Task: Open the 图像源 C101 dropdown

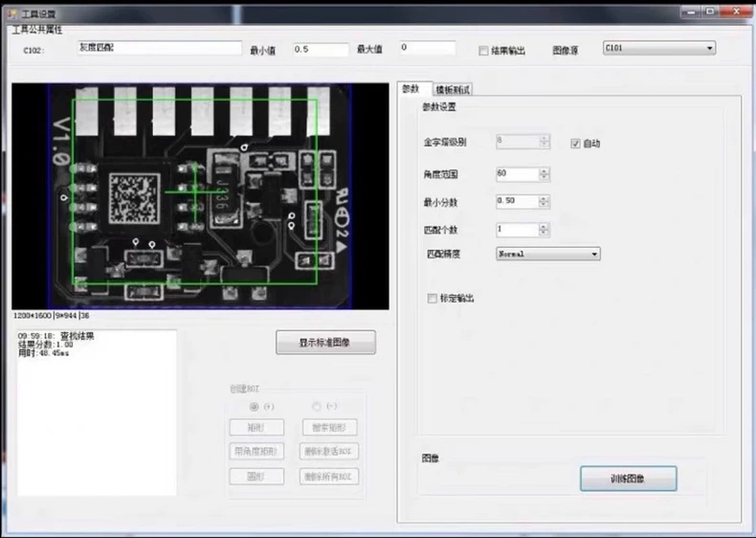Action: 659,48
